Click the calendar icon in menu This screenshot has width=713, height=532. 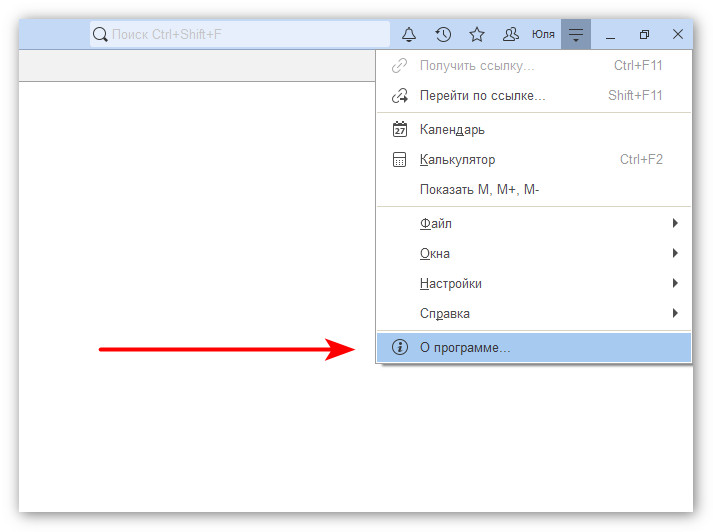[400, 130]
